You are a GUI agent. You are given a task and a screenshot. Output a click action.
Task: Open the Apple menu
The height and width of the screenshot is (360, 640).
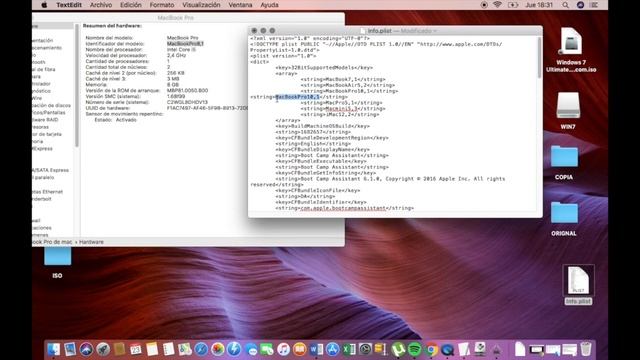click(x=44, y=5)
